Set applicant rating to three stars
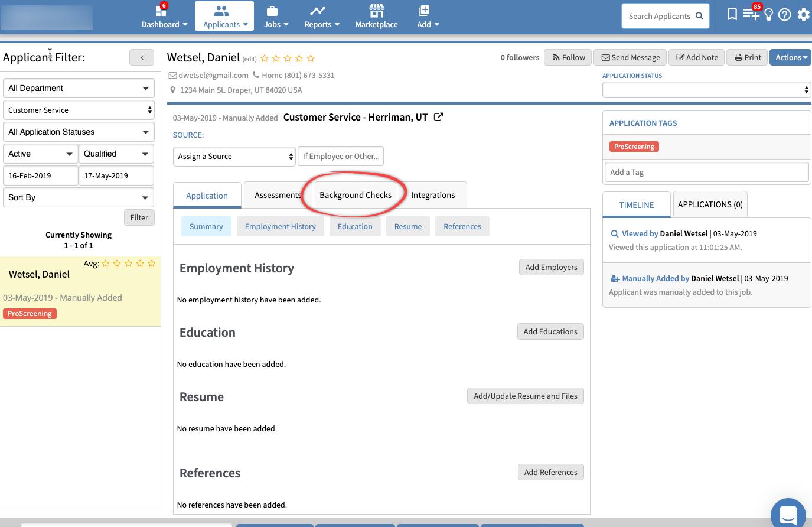812x527 pixels. [288, 58]
